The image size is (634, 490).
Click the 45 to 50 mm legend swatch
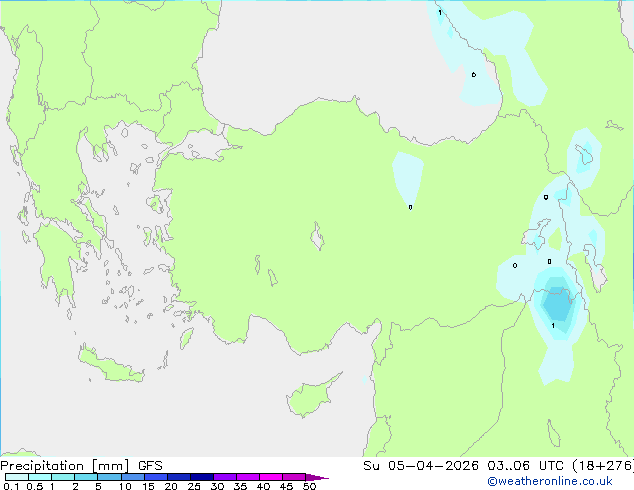tap(294, 477)
